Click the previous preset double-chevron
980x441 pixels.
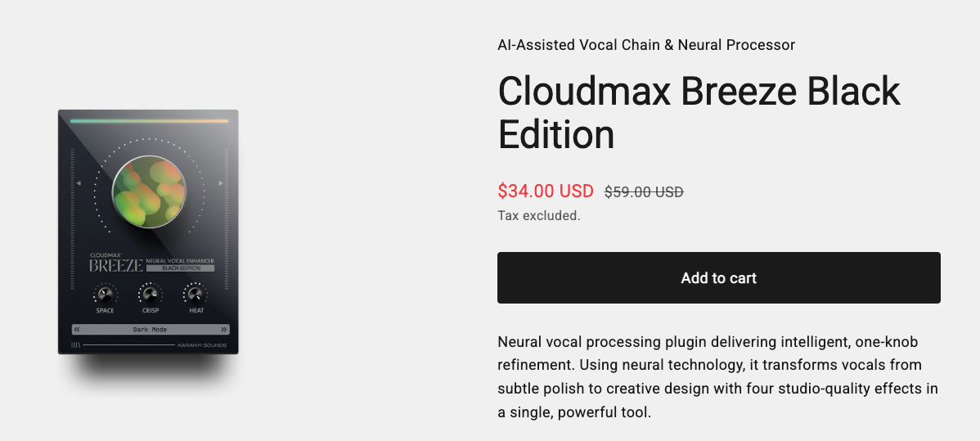coord(77,330)
